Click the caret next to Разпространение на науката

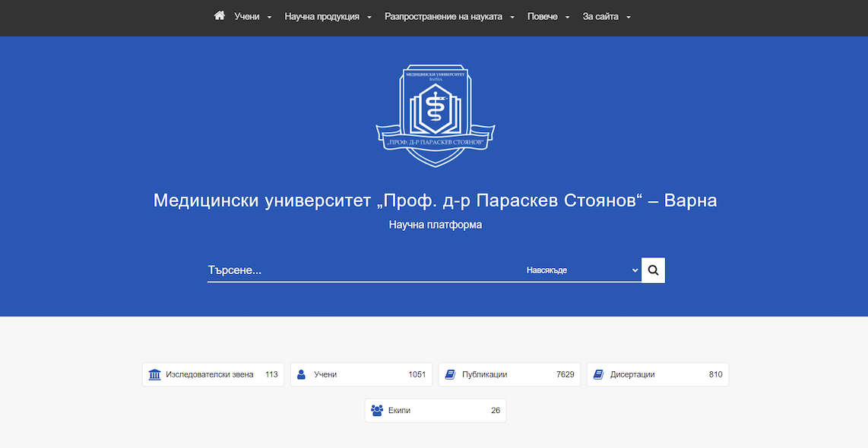[x=512, y=17]
